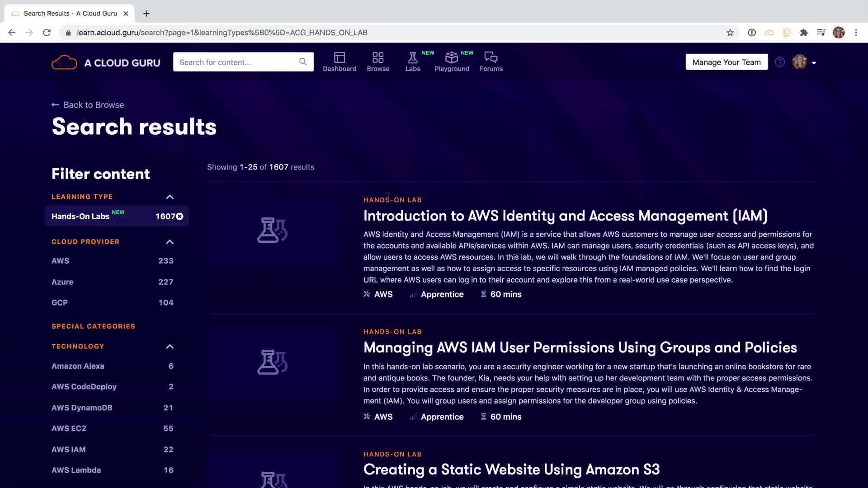
Task: Open Introduction to AWS IAM lab
Action: (x=565, y=216)
